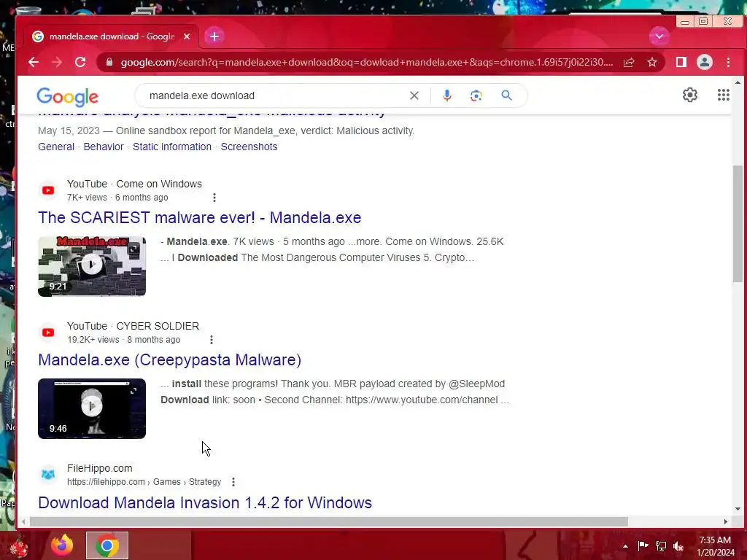The image size is (747, 560).
Task: Select the mandela.exe download - Google tab
Action: point(111,36)
